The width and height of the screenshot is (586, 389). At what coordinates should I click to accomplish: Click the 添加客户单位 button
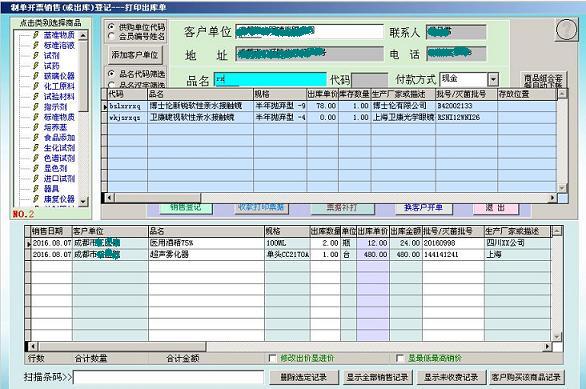(x=135, y=55)
